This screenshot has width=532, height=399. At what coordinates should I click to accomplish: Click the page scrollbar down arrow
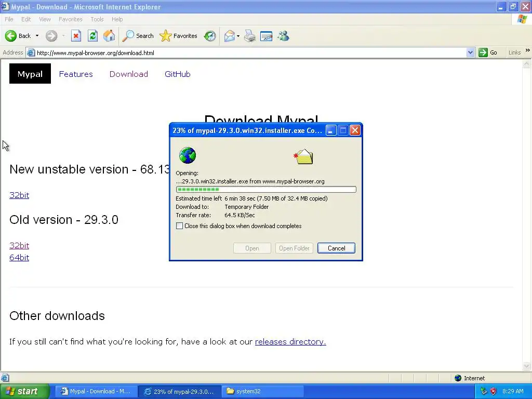click(x=527, y=366)
